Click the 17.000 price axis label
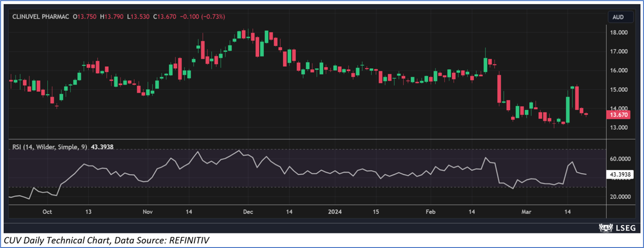This screenshot has width=644, height=248. (x=620, y=52)
